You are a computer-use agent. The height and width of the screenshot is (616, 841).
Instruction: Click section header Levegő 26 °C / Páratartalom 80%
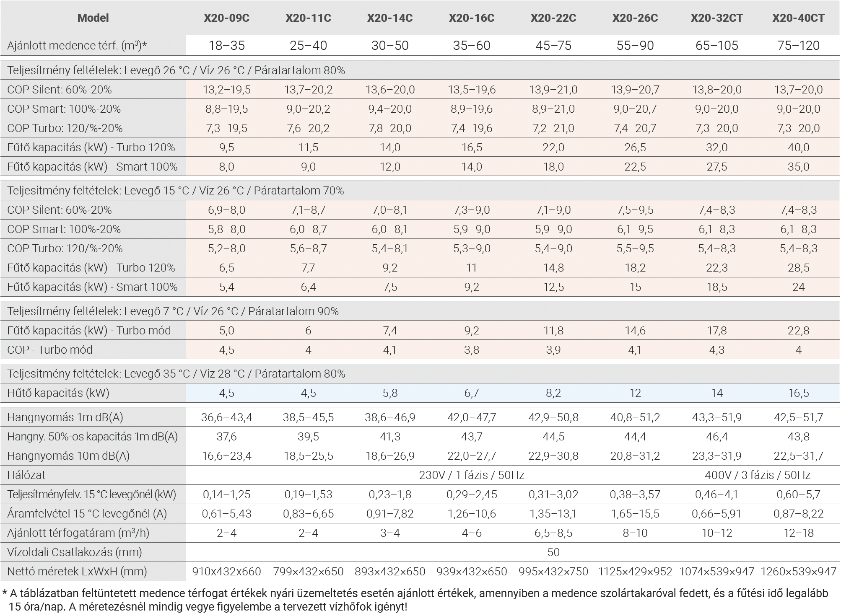pyautogui.click(x=176, y=70)
